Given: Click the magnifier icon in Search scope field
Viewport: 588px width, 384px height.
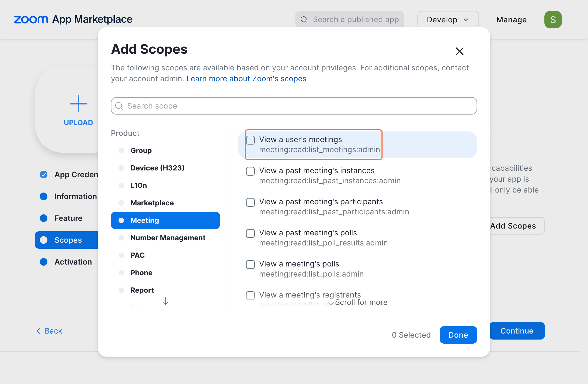Looking at the screenshot, I should coord(119,106).
